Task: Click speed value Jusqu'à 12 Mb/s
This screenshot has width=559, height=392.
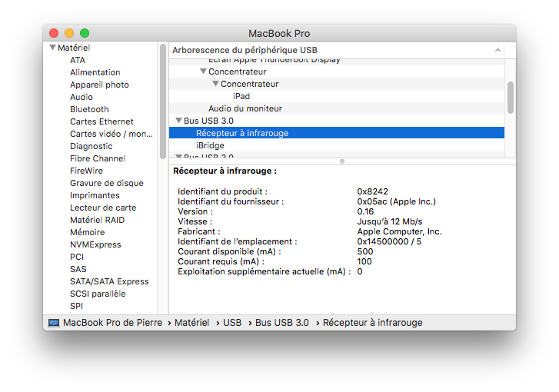Action: (390, 221)
